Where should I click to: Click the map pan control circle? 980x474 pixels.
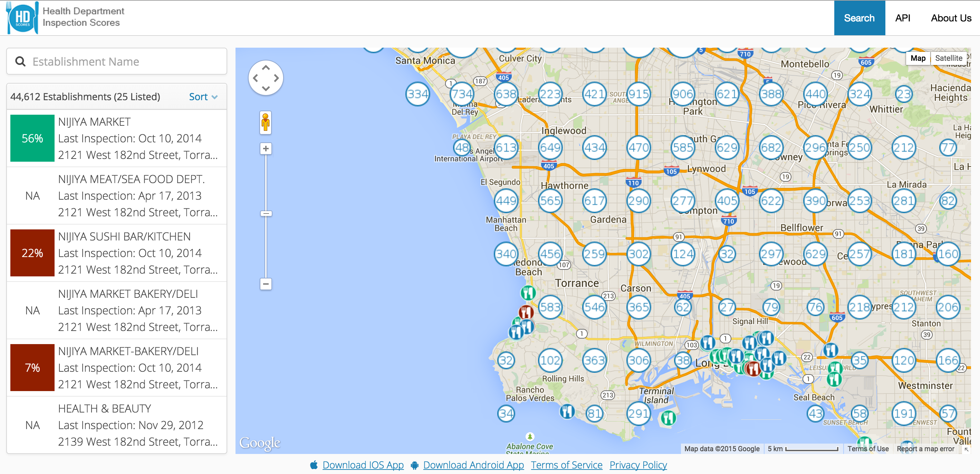(266, 78)
